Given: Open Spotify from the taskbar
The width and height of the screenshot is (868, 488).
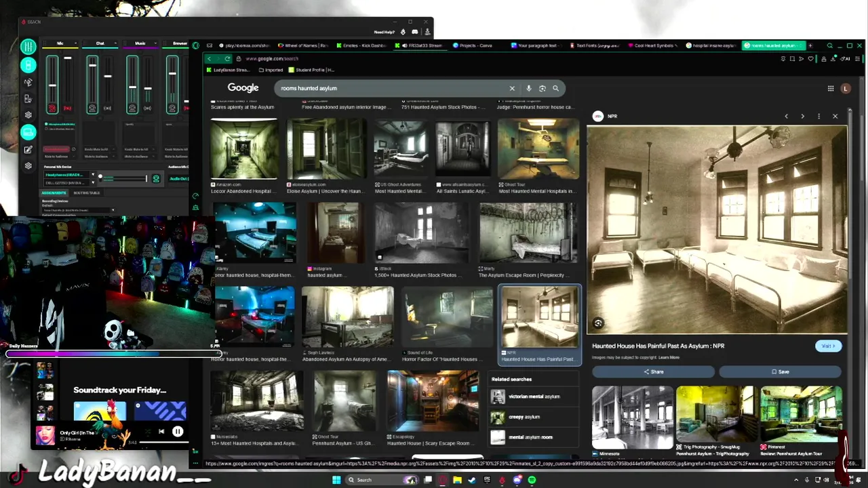Looking at the screenshot, I should click(x=532, y=480).
